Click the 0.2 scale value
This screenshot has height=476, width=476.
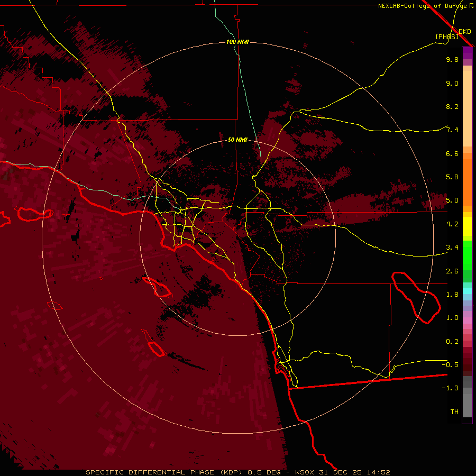click(x=452, y=342)
